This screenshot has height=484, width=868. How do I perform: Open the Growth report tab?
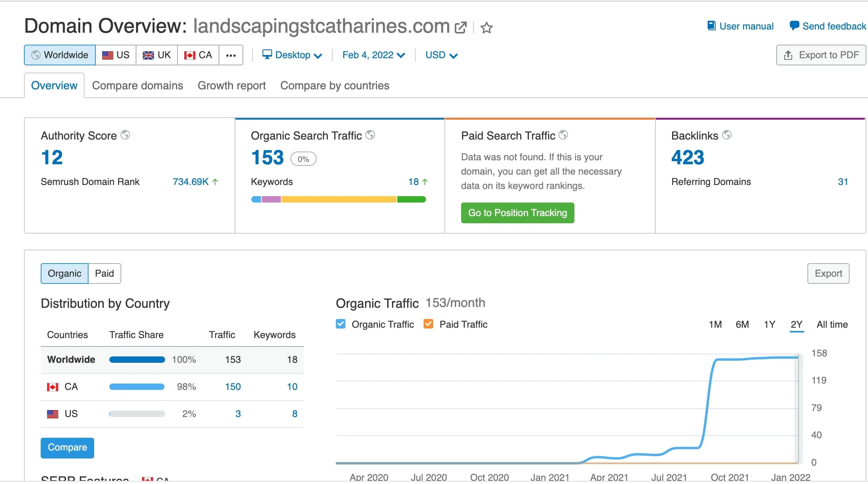tap(232, 86)
